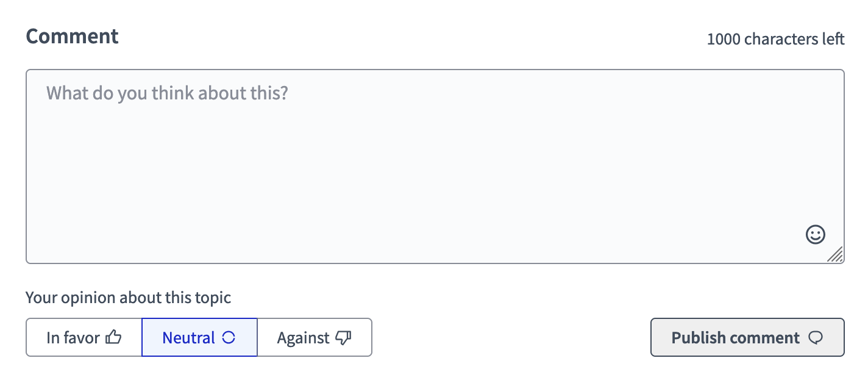Click the Against segment in the opinion selector
The width and height of the screenshot is (868, 383).
[315, 337]
